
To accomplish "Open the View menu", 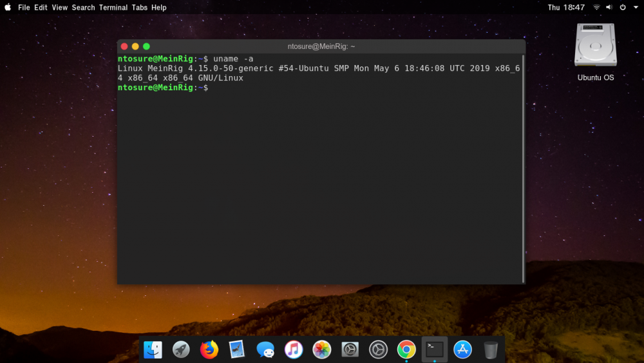I will [59, 7].
